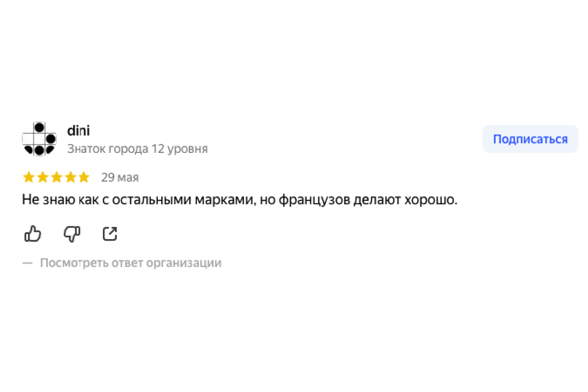Click the fourth rating star
Image resolution: width=588 pixels, height=392 pixels.
[71, 177]
